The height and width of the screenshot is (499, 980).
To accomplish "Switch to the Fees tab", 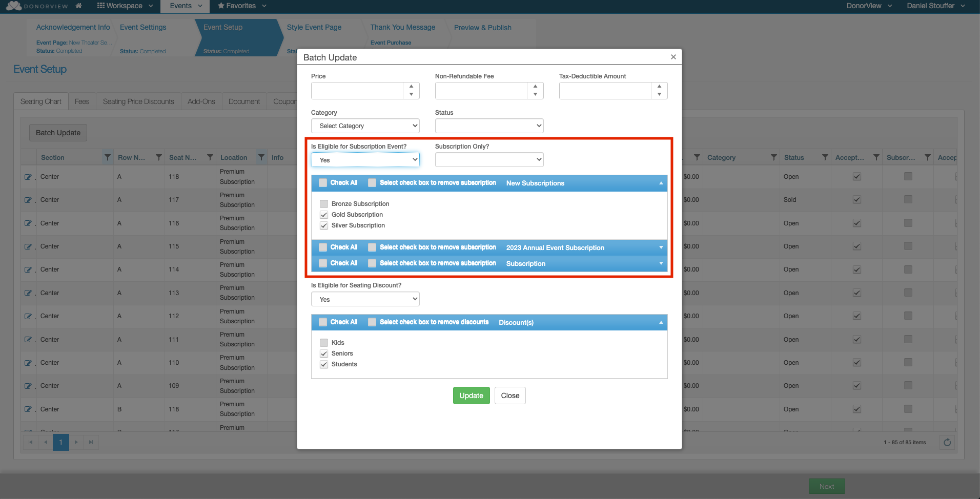I will pos(82,101).
